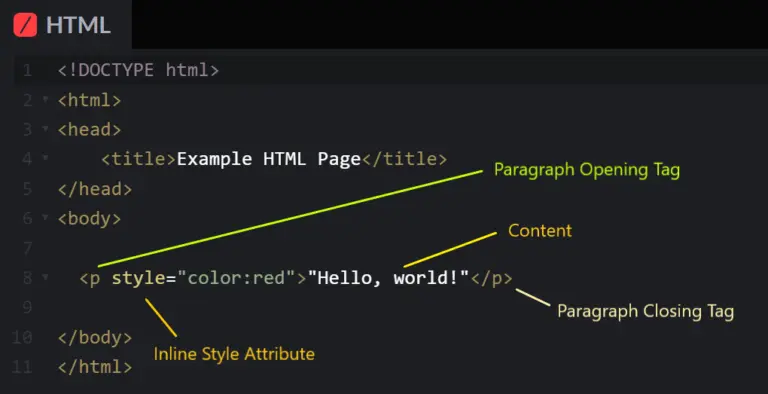Click the Paragraph Opening Tag label

[x=587, y=170]
